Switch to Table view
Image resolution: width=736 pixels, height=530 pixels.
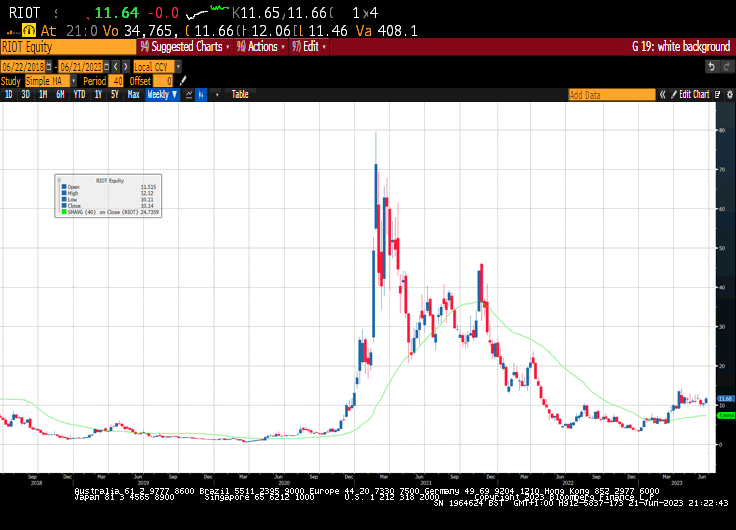(240, 94)
